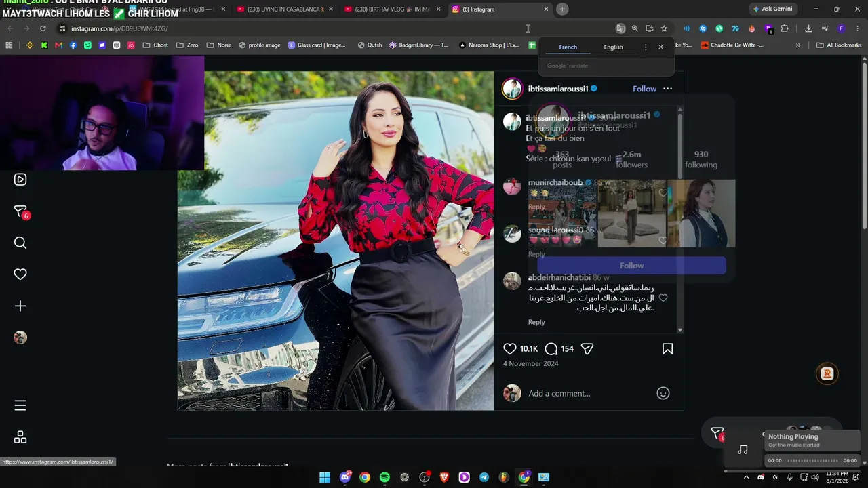Open own profile avatar in the sidebar

(20, 338)
